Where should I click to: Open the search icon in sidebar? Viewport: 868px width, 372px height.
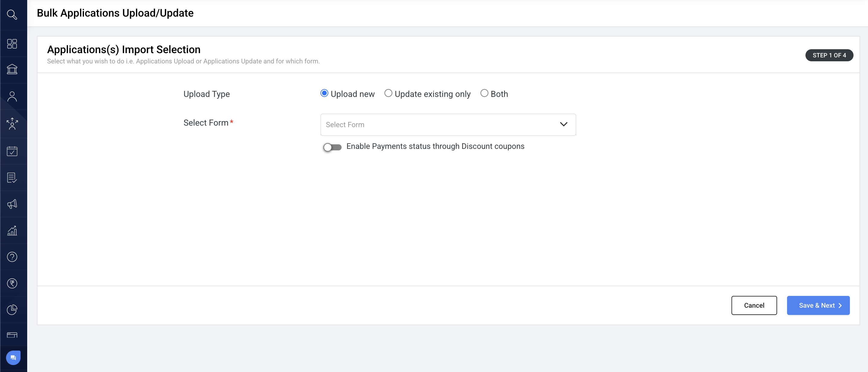pos(12,14)
